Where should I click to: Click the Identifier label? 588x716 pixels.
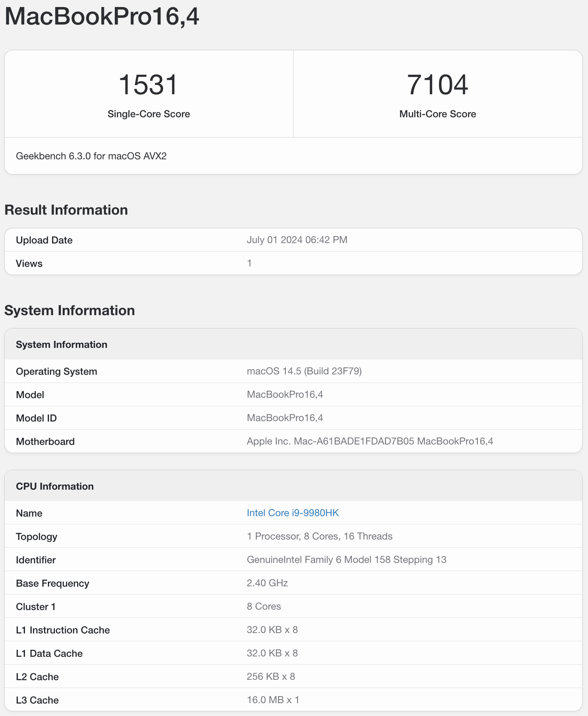36,560
